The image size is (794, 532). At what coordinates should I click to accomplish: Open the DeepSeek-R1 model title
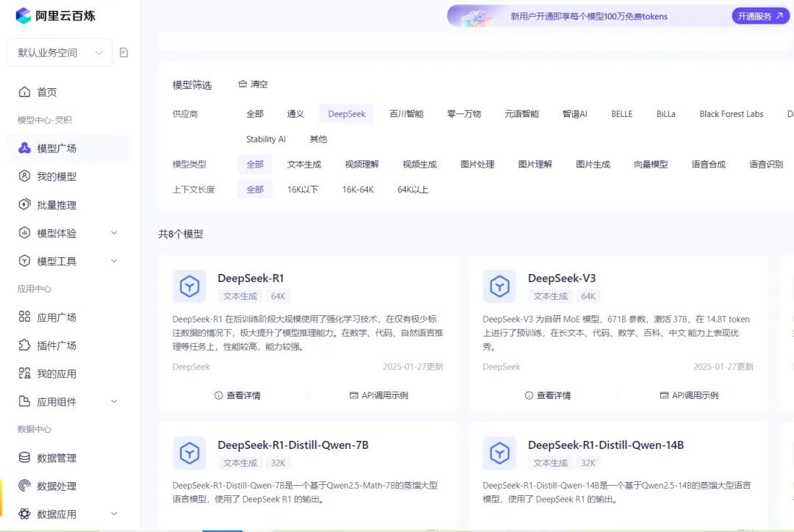tap(251, 278)
